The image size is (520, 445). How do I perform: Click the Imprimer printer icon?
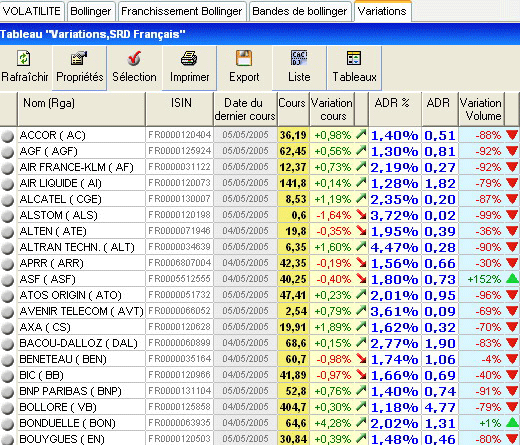pos(189,58)
